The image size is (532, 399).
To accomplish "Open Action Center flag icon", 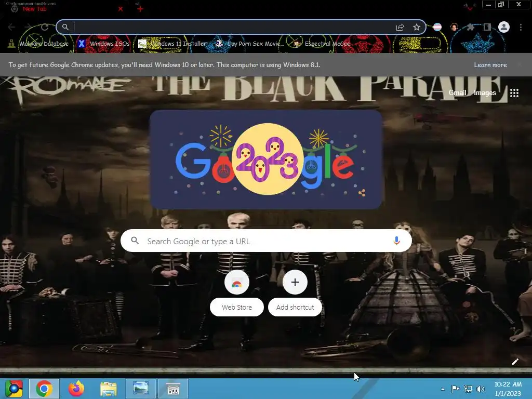I will coord(455,389).
